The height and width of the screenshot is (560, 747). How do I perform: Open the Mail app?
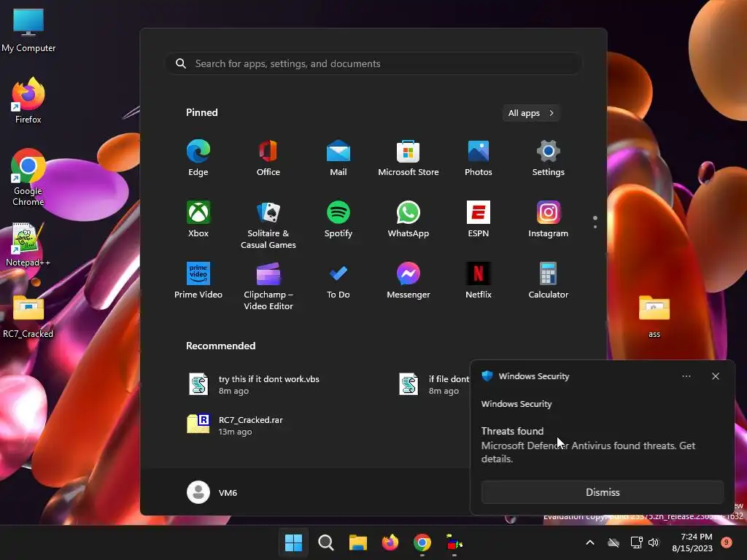click(x=338, y=158)
